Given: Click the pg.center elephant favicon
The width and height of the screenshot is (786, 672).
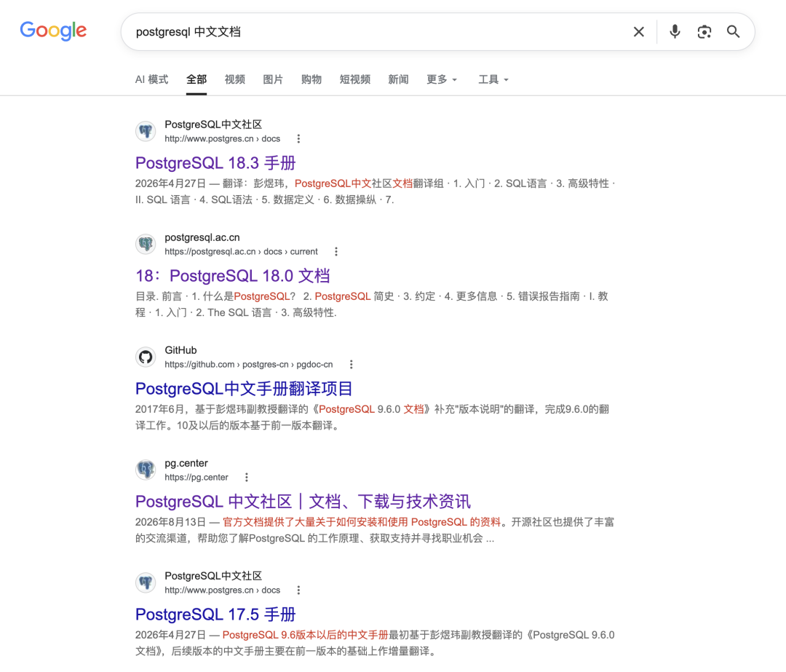Looking at the screenshot, I should click(146, 470).
